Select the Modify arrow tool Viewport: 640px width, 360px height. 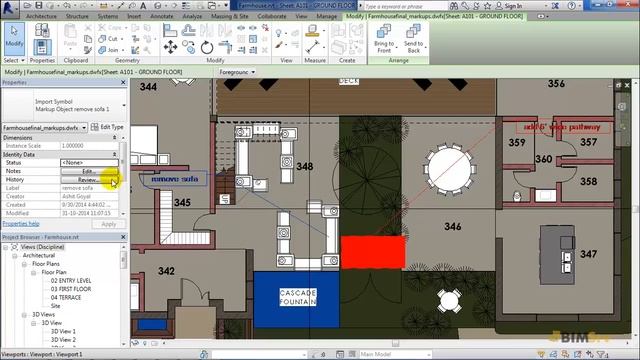coord(14,39)
